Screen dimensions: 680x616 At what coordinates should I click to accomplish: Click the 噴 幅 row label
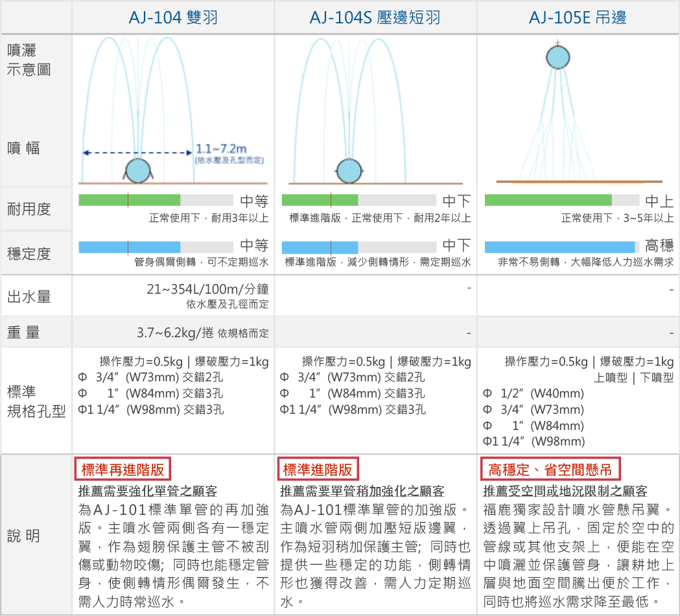(x=23, y=148)
